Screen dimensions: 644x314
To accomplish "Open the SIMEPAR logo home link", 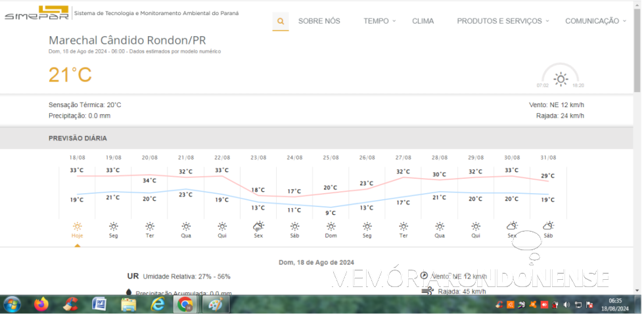I will click(x=36, y=13).
